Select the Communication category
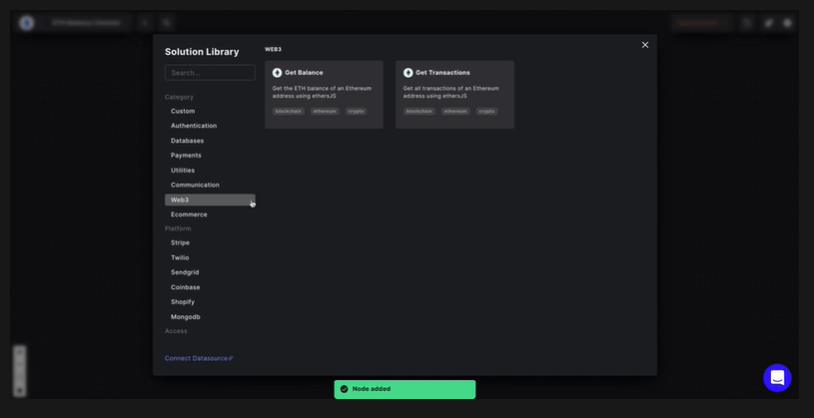This screenshot has height=418, width=814. point(195,185)
